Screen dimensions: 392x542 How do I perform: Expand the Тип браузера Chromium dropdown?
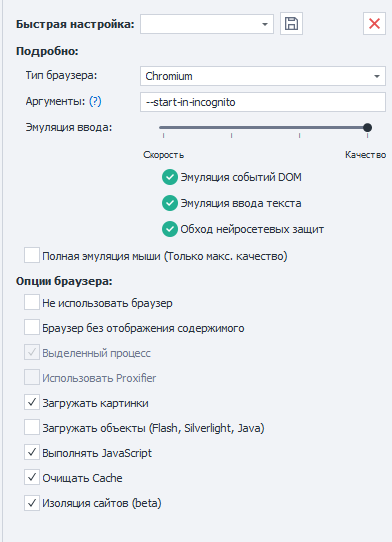point(263,76)
